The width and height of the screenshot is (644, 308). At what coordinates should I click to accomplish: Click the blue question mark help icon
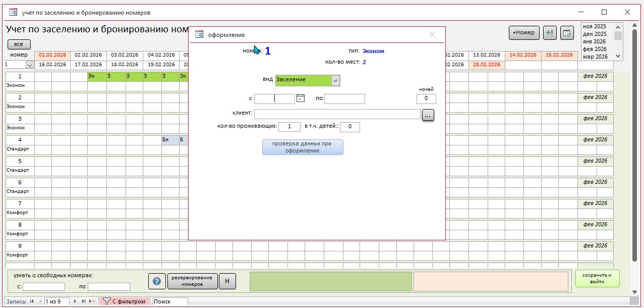click(156, 281)
